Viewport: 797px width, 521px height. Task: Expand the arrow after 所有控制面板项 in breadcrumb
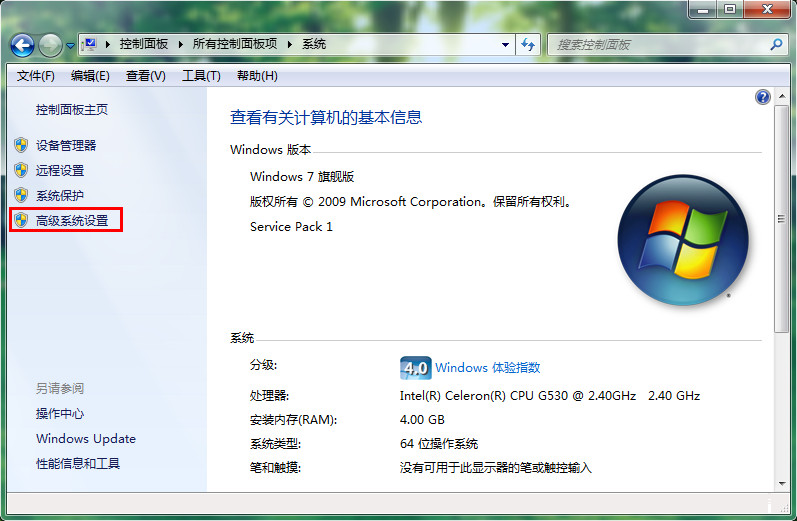[x=291, y=45]
